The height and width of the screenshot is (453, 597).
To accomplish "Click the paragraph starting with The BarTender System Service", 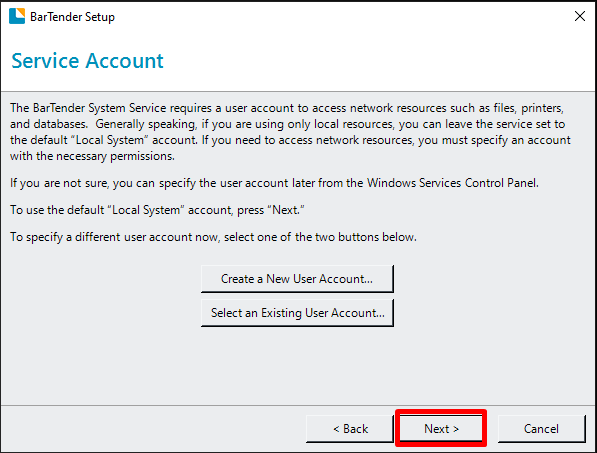I will (x=290, y=132).
